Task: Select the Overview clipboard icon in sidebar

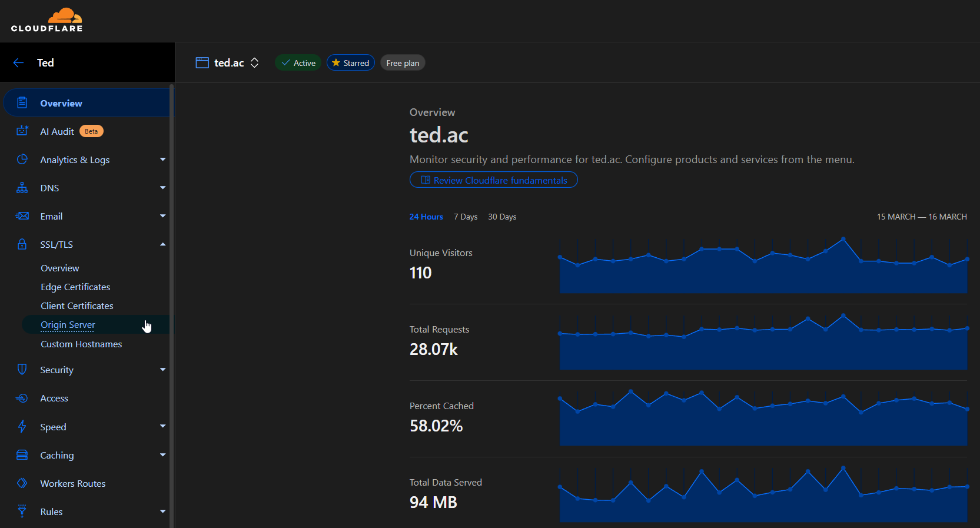Action: coord(22,103)
